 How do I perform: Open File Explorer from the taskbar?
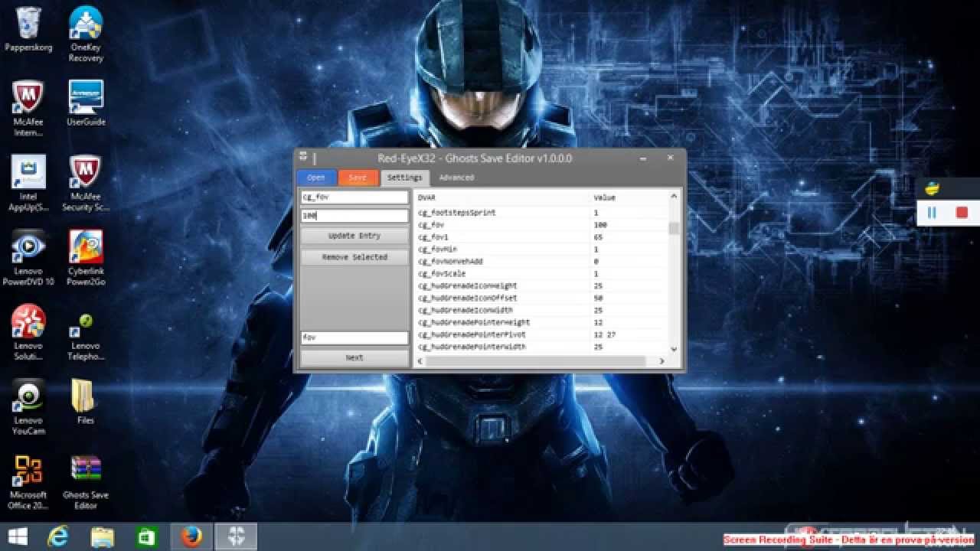point(103,536)
